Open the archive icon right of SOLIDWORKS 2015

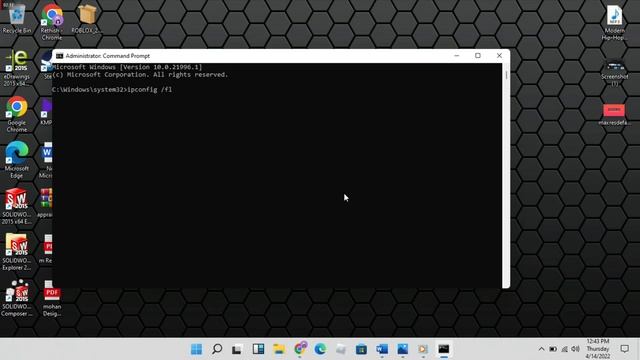[46, 203]
